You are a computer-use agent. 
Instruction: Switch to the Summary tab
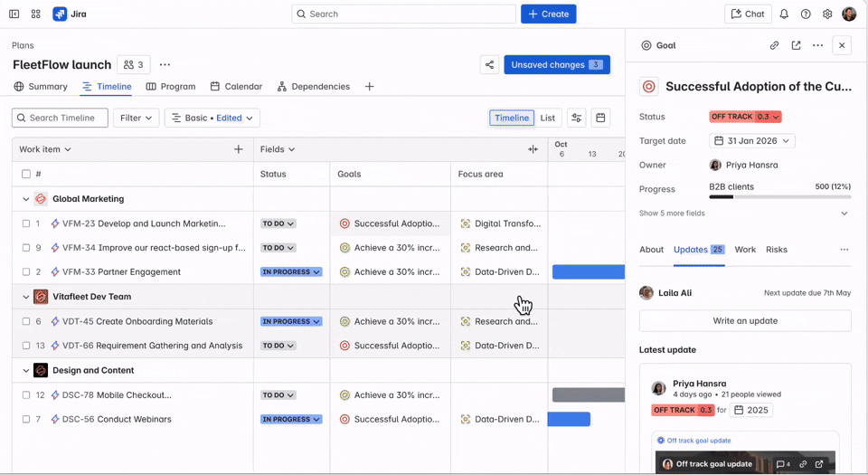(x=41, y=86)
